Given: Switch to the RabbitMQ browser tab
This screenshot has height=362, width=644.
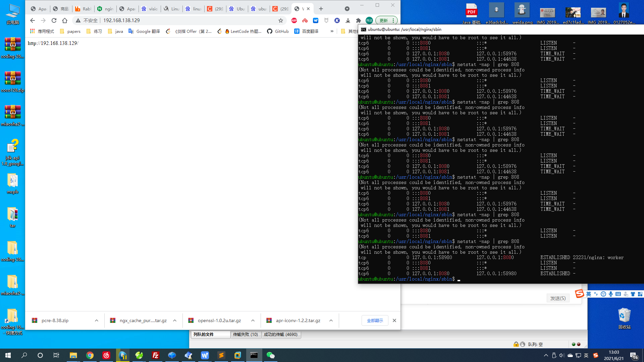Looking at the screenshot, I should tap(83, 9).
